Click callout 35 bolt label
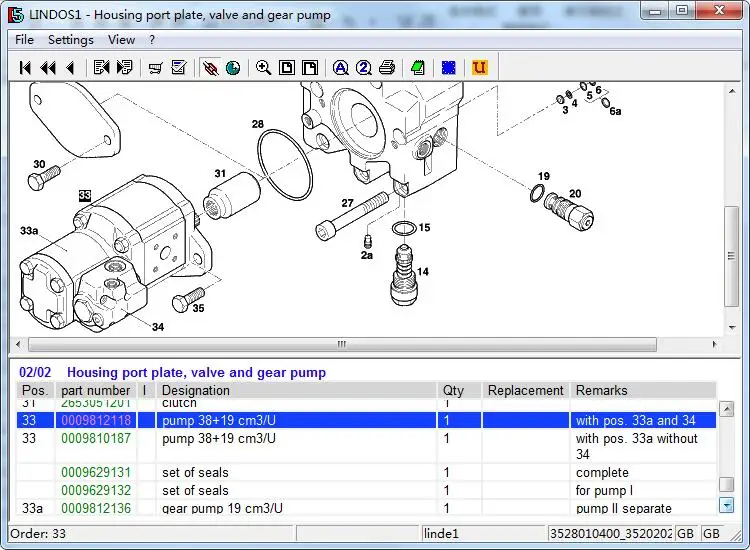The image size is (750, 550). 199,308
